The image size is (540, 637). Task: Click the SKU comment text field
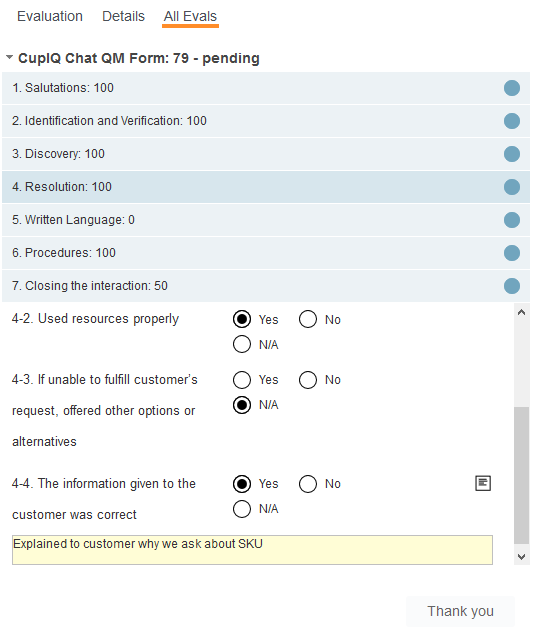click(x=252, y=550)
